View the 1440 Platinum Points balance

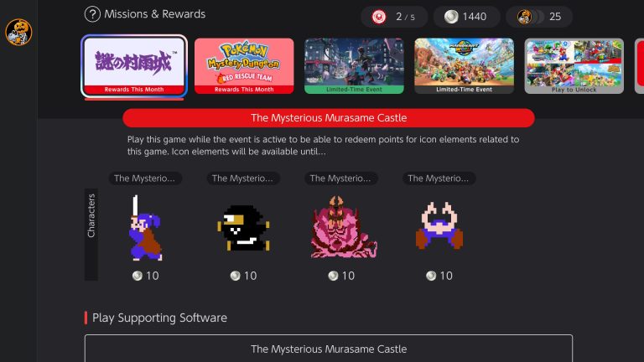point(466,17)
